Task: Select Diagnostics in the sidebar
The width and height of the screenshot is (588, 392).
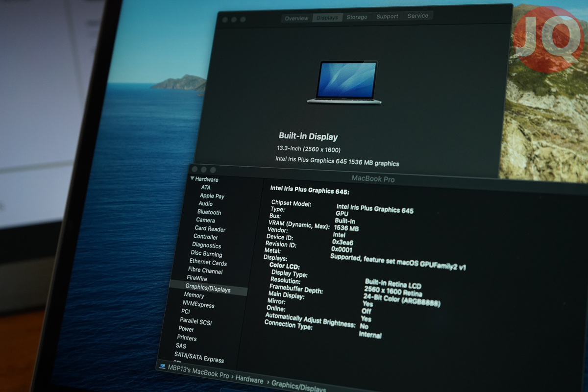Action: (207, 245)
